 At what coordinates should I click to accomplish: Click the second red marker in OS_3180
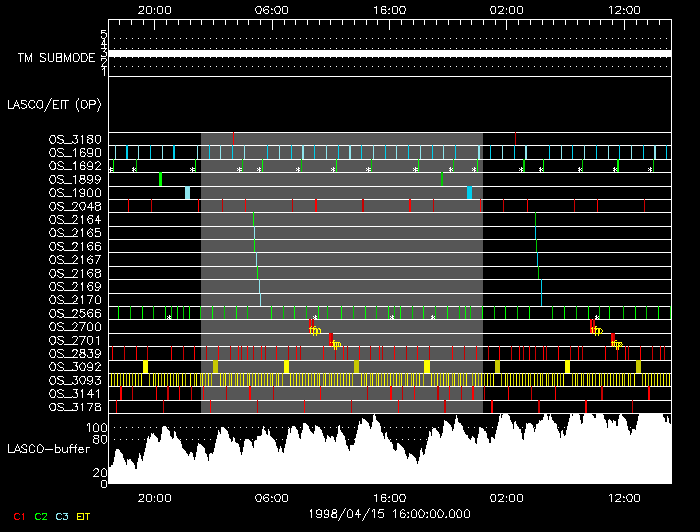pos(515,139)
